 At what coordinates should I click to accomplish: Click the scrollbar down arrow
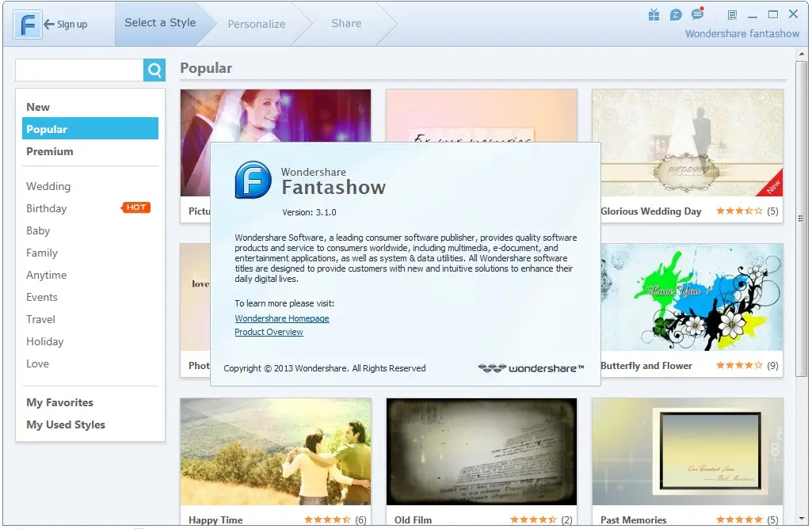(x=801, y=519)
